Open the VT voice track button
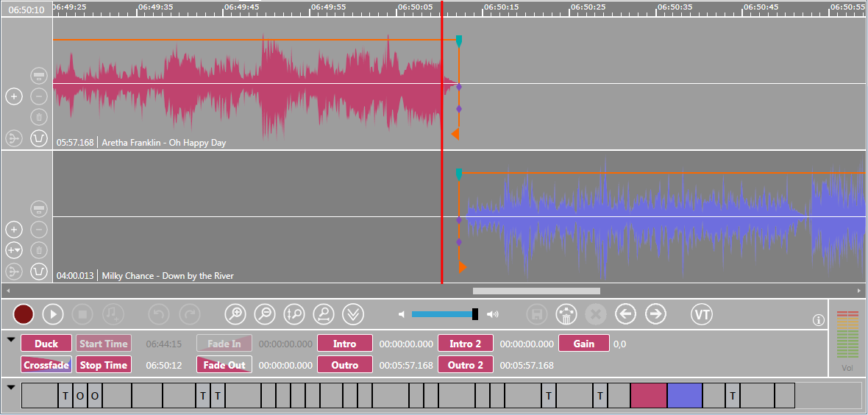Image resolution: width=868 pixels, height=415 pixels. click(702, 315)
